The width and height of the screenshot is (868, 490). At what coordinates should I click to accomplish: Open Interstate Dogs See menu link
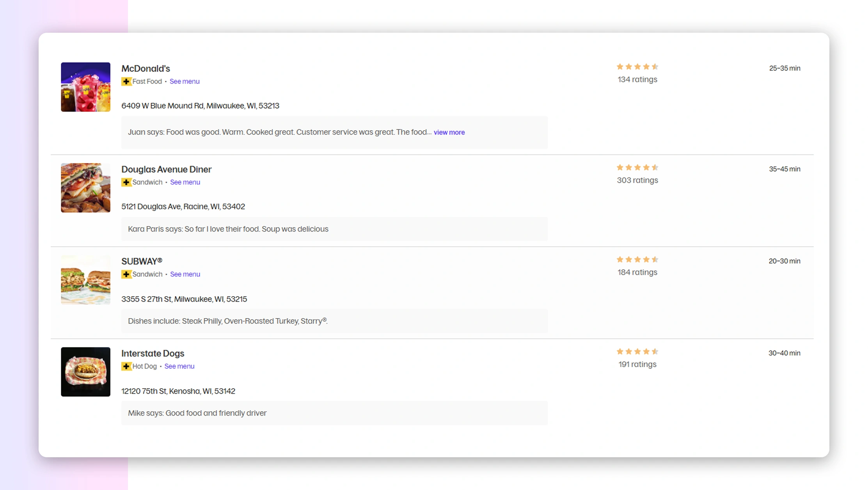(179, 366)
